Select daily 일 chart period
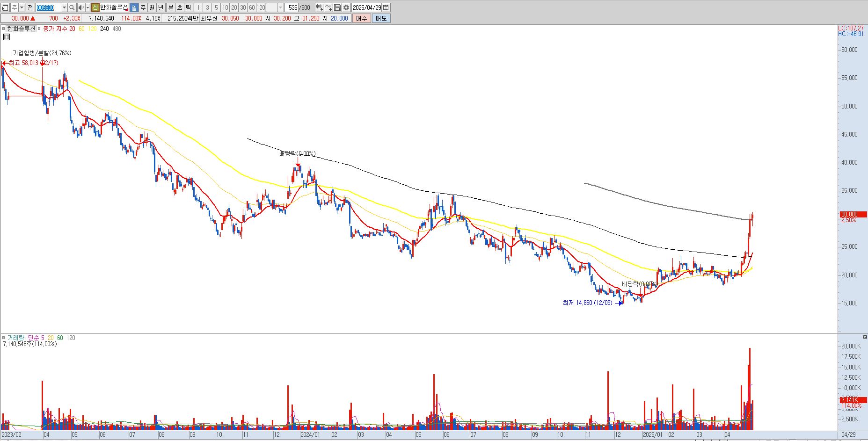Screen dimensions: 868x441 (134, 7)
